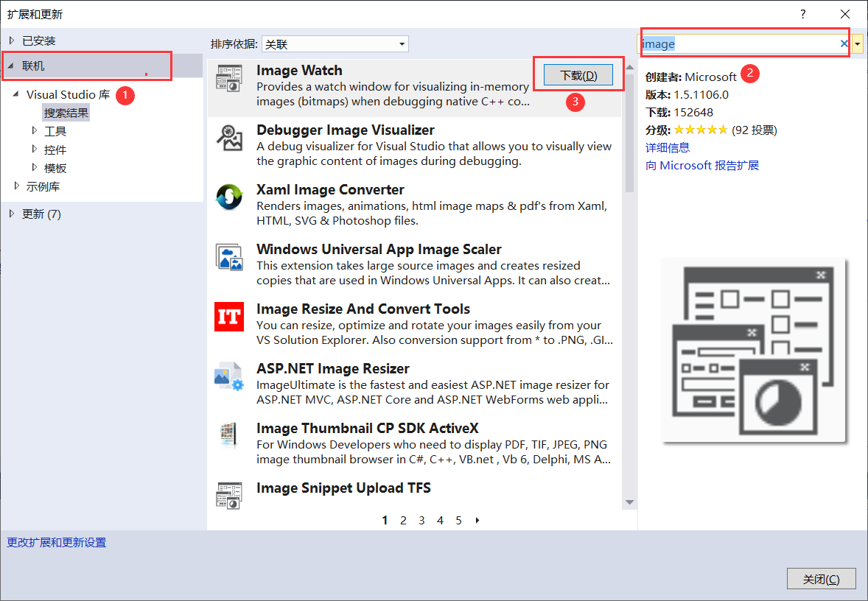
Task: Select the 工具 tree label
Action: pos(55,131)
